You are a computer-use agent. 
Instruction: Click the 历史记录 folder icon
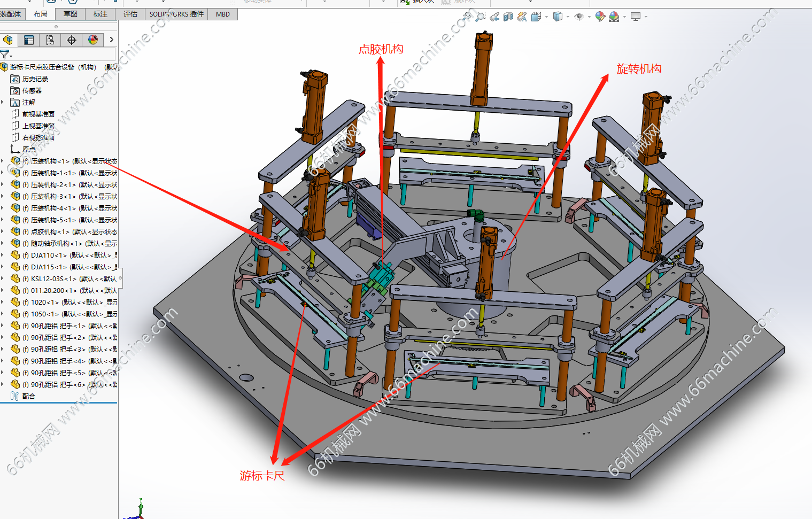[x=15, y=79]
